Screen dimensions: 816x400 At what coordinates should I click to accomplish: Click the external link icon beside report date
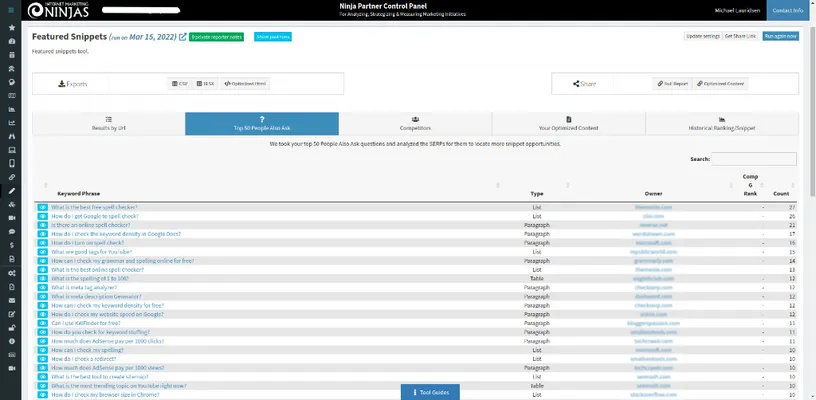click(x=181, y=37)
